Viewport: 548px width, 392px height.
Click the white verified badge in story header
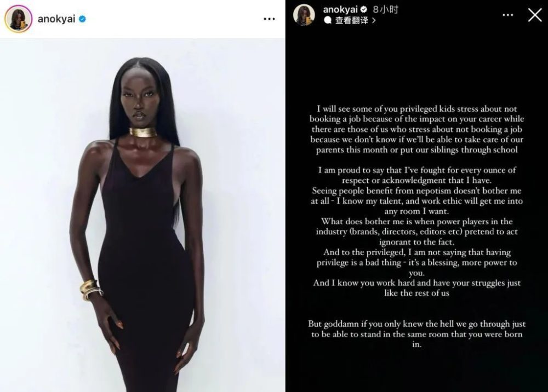click(363, 9)
